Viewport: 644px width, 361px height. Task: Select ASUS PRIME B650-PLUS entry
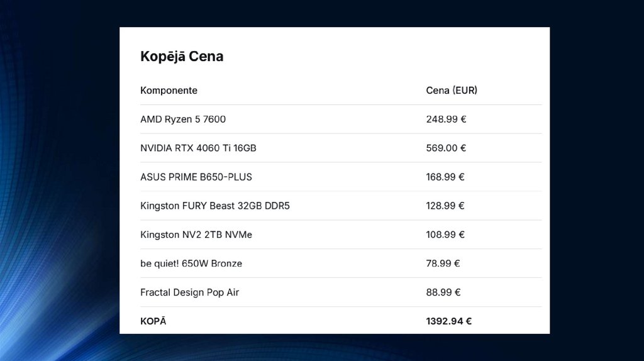click(196, 177)
